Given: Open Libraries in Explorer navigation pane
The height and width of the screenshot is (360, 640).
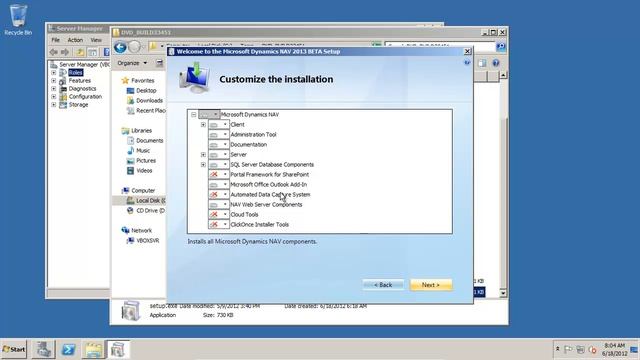Looking at the screenshot, I should (x=137, y=131).
